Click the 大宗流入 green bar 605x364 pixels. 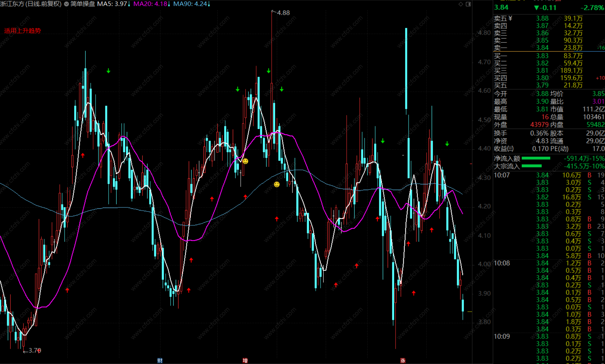pos(532,166)
